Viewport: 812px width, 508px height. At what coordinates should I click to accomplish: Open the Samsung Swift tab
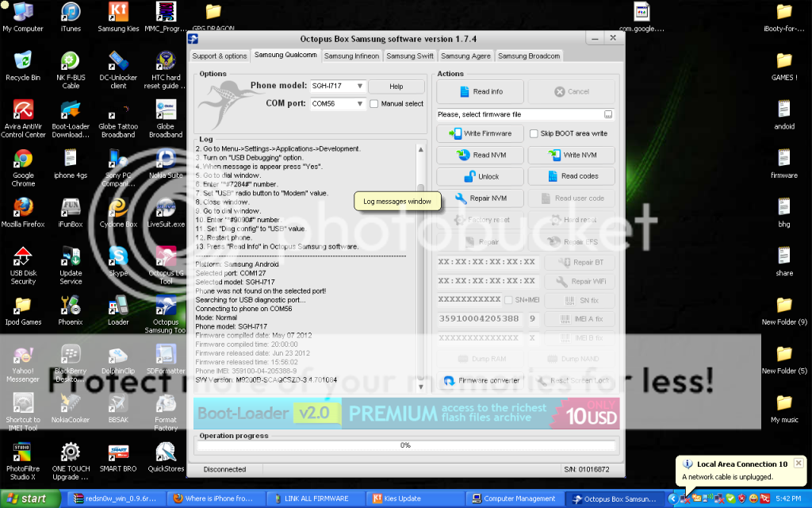point(410,56)
